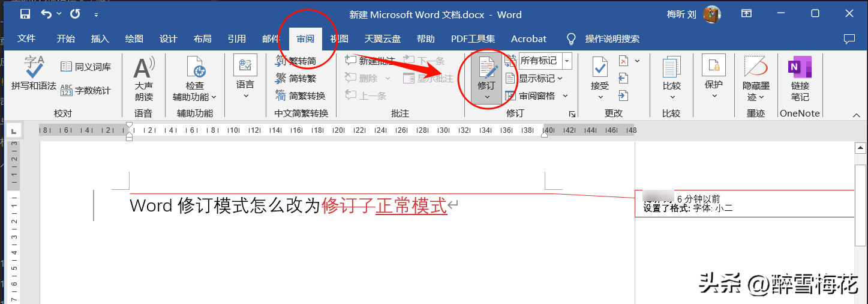Switch to the 布局 Layout tab
The image size is (868, 304).
[x=203, y=38]
